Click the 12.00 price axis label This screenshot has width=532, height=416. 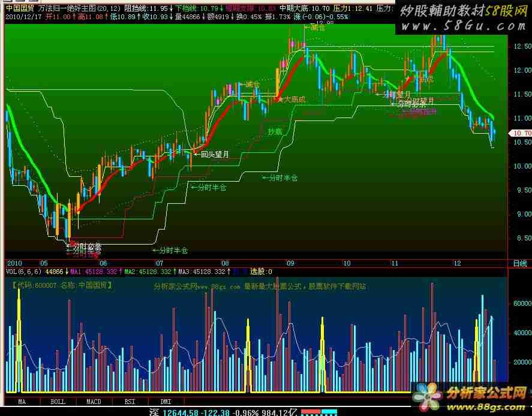[522, 70]
